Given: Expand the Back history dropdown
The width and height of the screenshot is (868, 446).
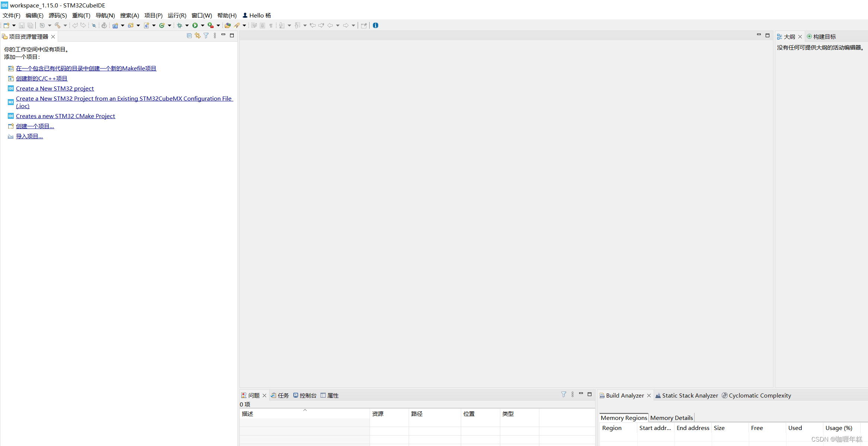Looking at the screenshot, I should (x=338, y=25).
